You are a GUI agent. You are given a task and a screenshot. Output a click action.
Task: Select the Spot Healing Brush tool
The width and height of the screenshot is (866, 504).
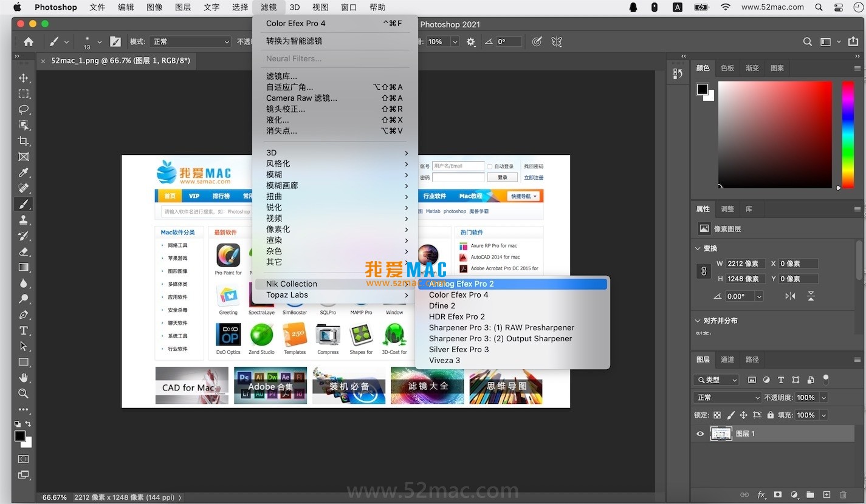[24, 188]
